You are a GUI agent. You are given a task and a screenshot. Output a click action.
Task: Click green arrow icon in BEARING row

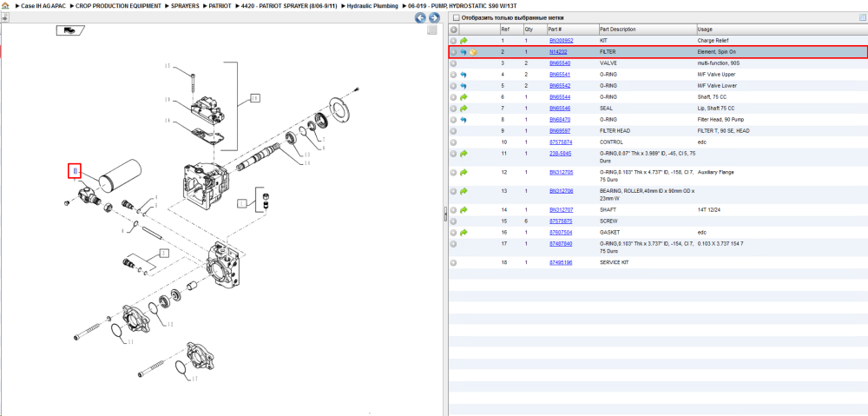coord(464,191)
